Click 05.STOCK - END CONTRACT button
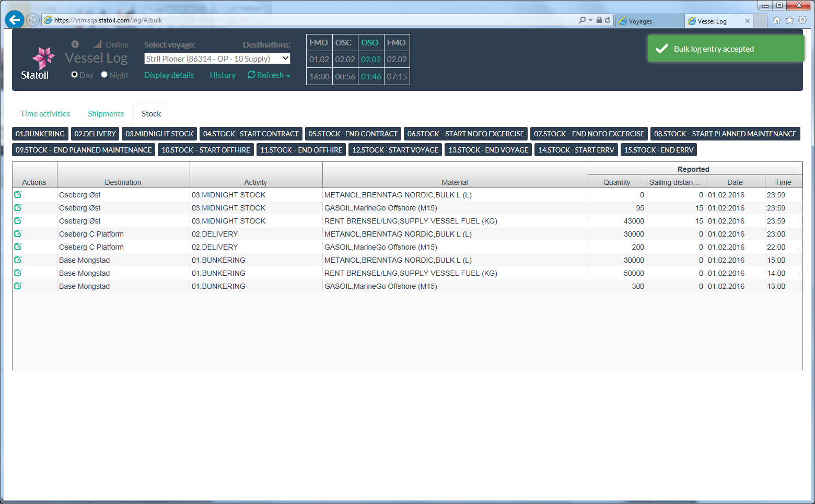Viewport: 815px width, 504px height. tap(353, 134)
